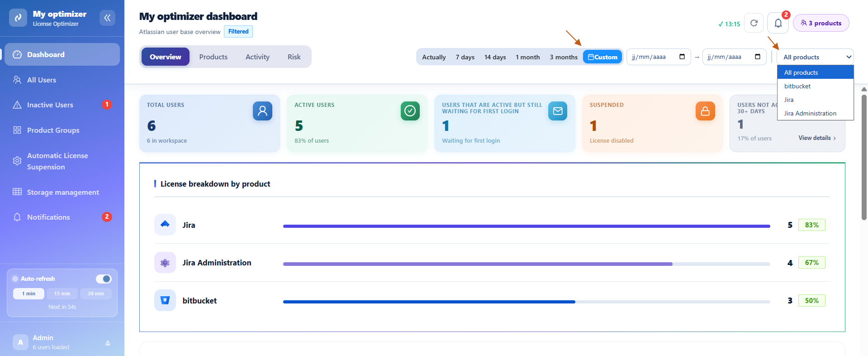Image resolution: width=868 pixels, height=356 pixels.
Task: Open the notifications bell icon
Action: pos(778,23)
